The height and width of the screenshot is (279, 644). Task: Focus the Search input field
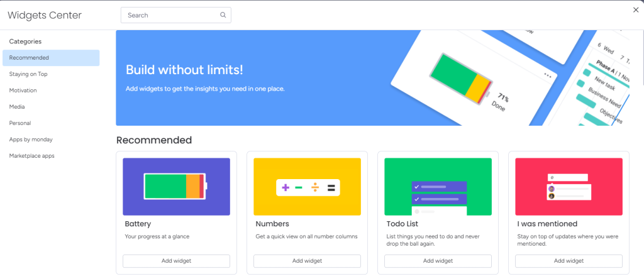pos(170,15)
